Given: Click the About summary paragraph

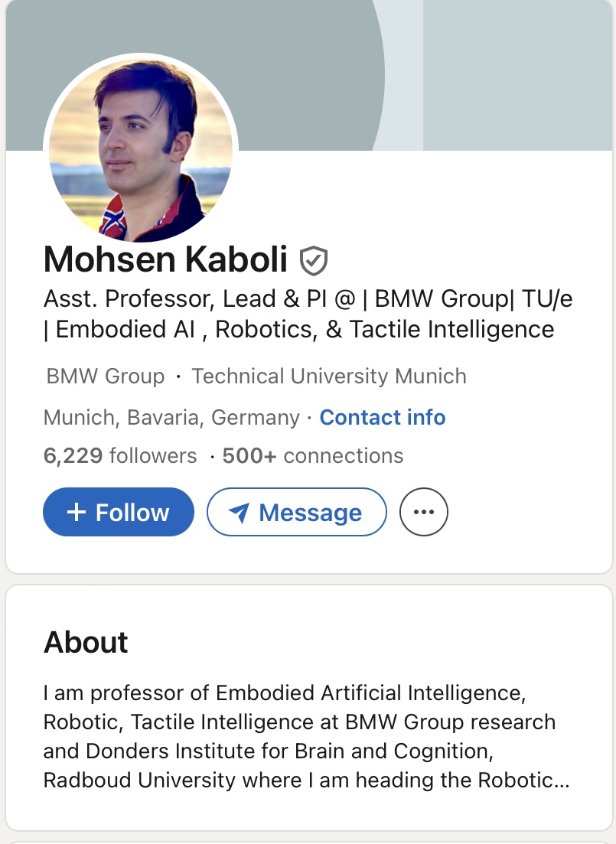Looking at the screenshot, I should [x=298, y=736].
